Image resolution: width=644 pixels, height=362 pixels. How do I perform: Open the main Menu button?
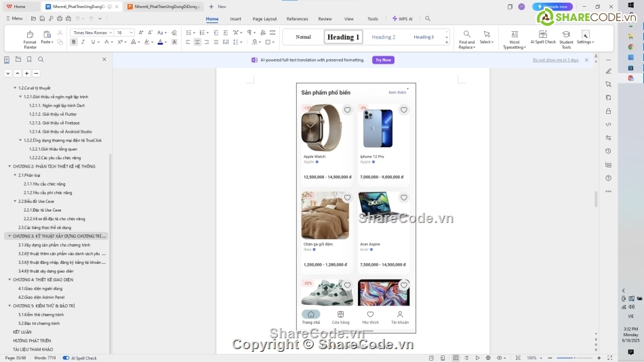click(14, 18)
